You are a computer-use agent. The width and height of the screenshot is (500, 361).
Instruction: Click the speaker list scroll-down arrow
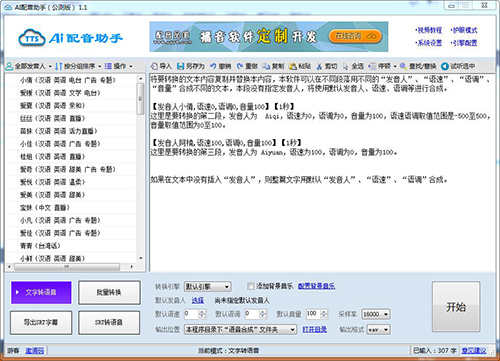[x=141, y=258]
